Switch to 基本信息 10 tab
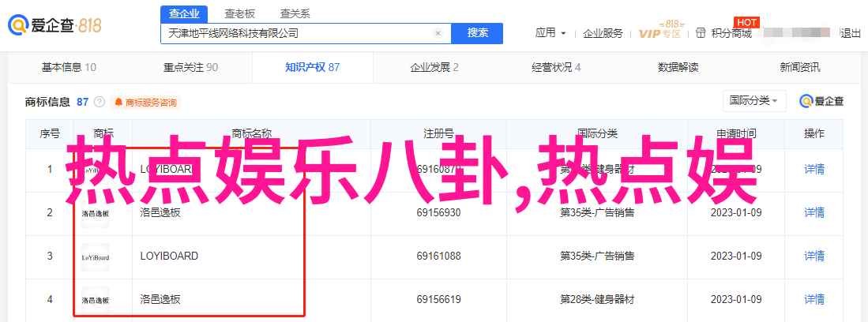Screen dimensions: 868x322 [70, 68]
